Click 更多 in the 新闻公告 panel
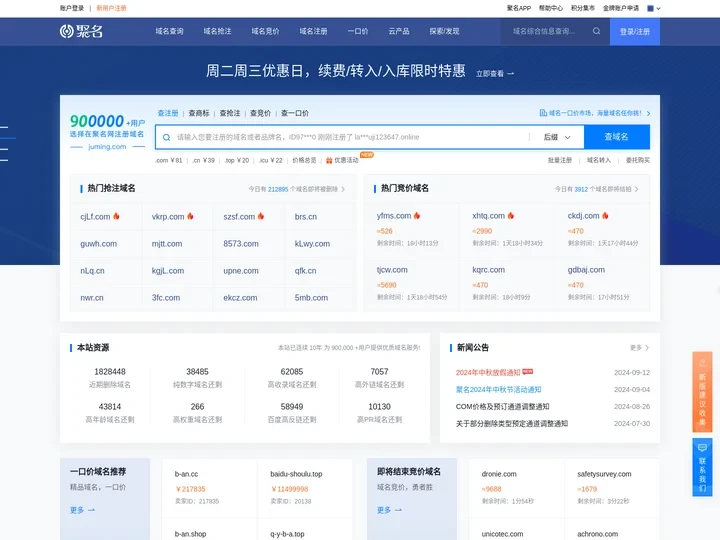720x540 pixels. coord(639,348)
